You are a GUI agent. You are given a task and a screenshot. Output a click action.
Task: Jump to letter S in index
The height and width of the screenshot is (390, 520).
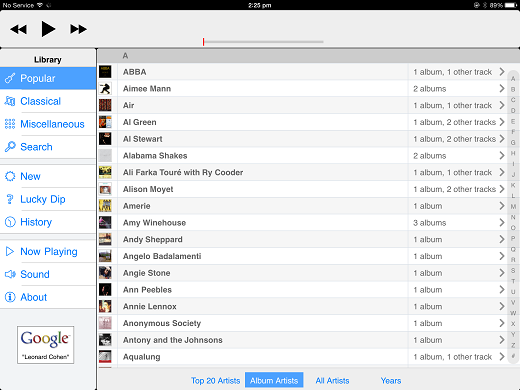point(513,270)
